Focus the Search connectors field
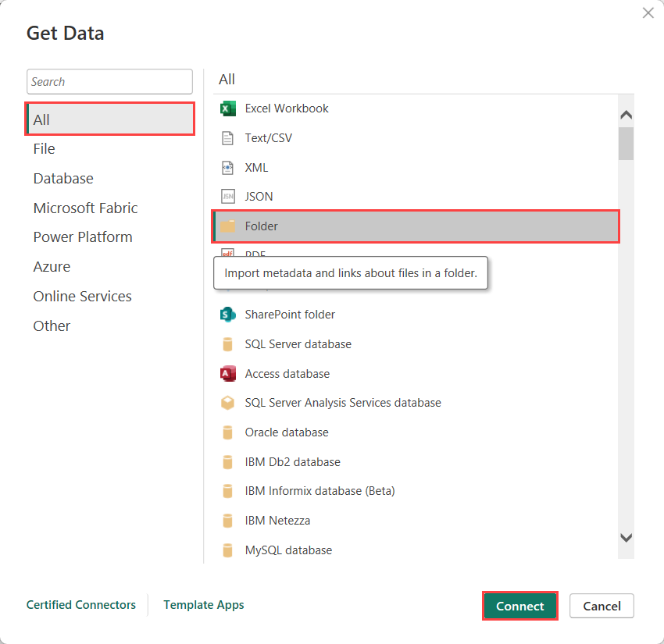The image size is (664, 644). (109, 82)
